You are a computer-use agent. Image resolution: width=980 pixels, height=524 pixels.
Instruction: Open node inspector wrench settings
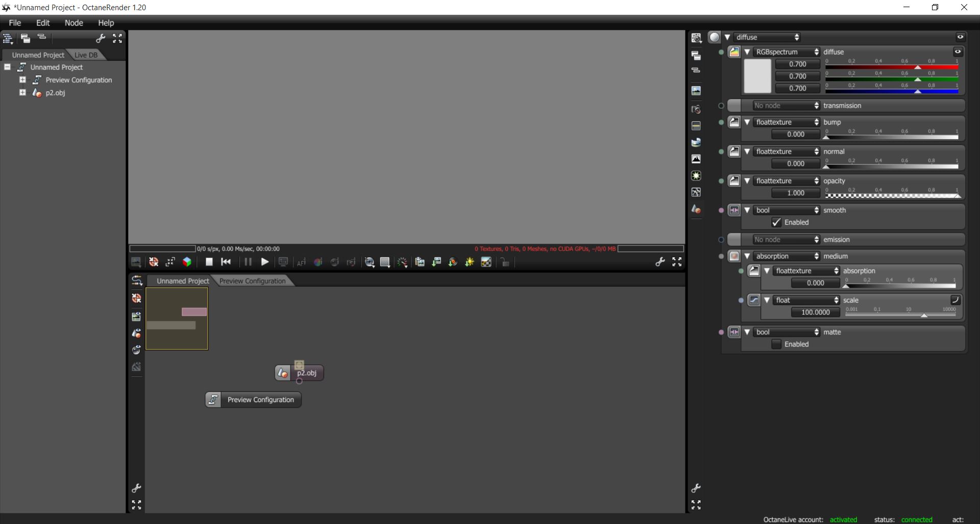click(x=696, y=488)
